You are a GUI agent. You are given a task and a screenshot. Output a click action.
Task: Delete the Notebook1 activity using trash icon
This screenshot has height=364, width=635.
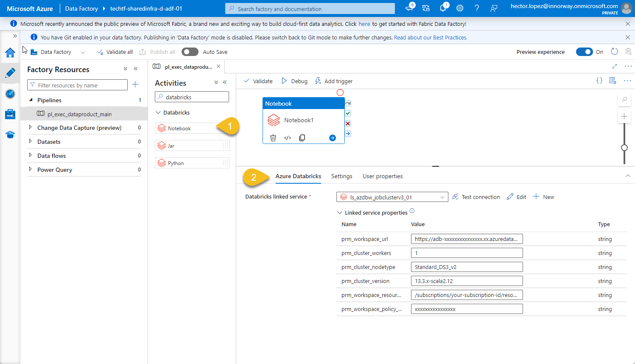point(273,137)
